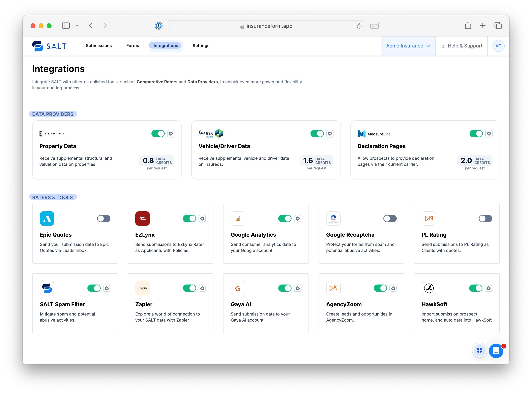This screenshot has height=394, width=532.
Task: Open settings gear for Estated Property Data
Action: pyautogui.click(x=171, y=134)
